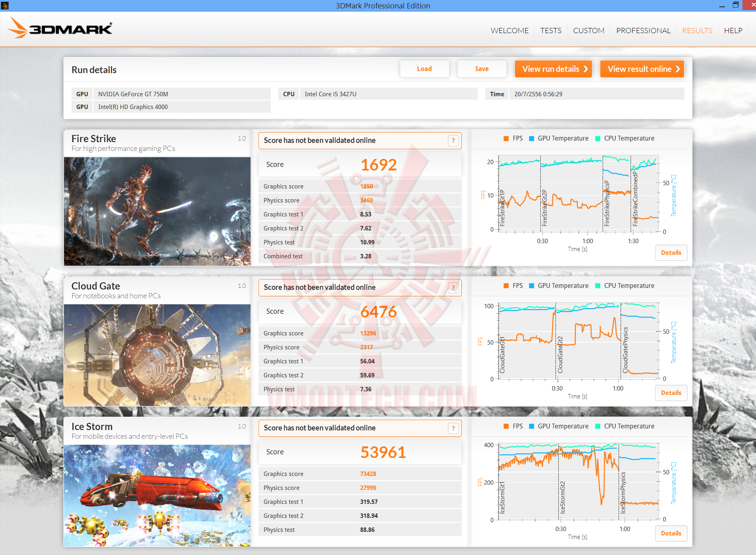Click Ice Storm physics test value 88.86
The image size is (756, 555).
[367, 530]
